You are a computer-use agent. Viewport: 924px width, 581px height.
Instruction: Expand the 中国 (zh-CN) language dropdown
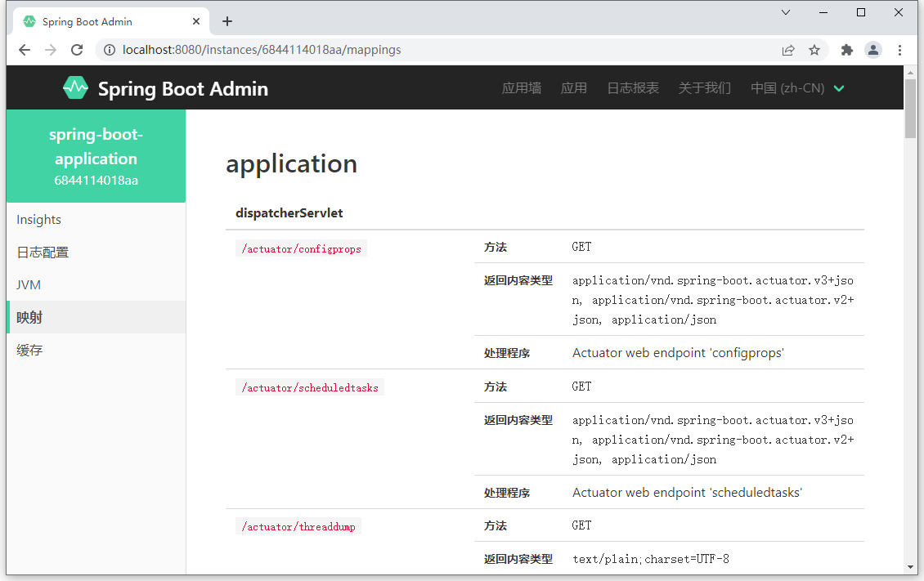[x=797, y=88]
